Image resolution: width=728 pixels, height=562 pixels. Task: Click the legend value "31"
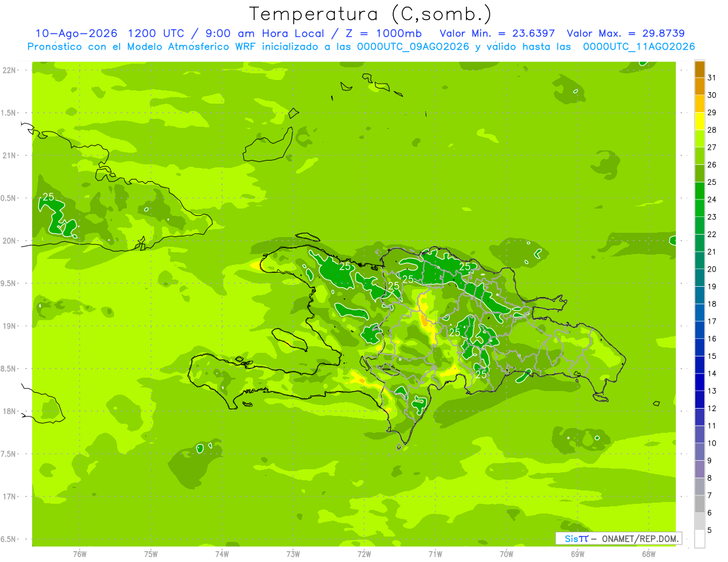point(712,78)
